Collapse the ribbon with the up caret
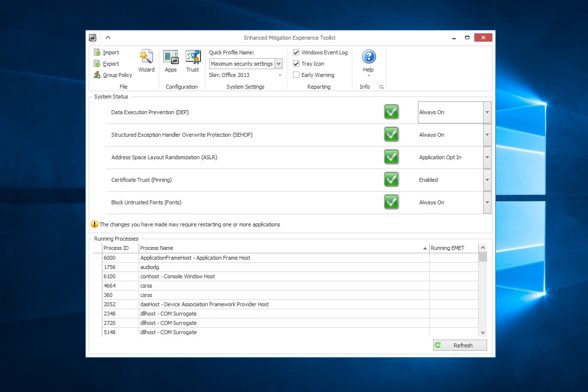 point(108,38)
